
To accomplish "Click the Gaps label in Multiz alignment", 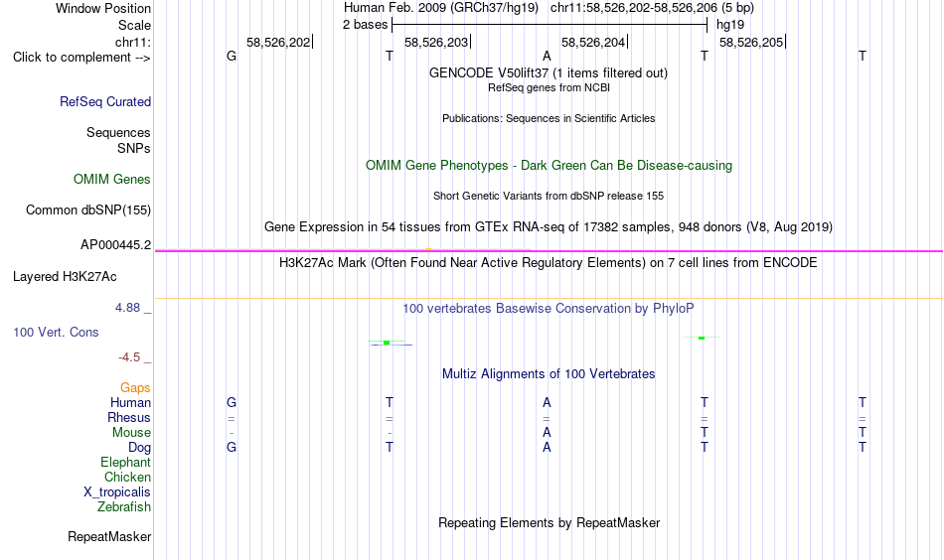I will point(135,388).
